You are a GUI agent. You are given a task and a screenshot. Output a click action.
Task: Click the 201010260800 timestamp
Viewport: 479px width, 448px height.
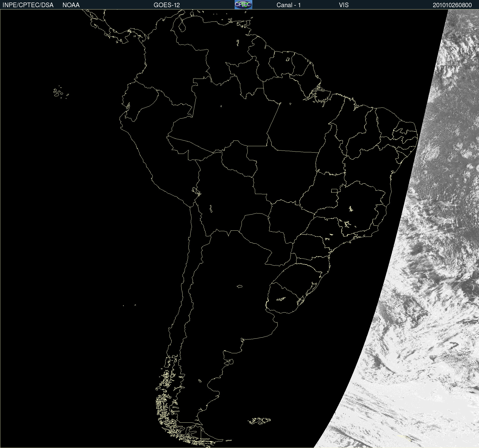click(452, 5)
